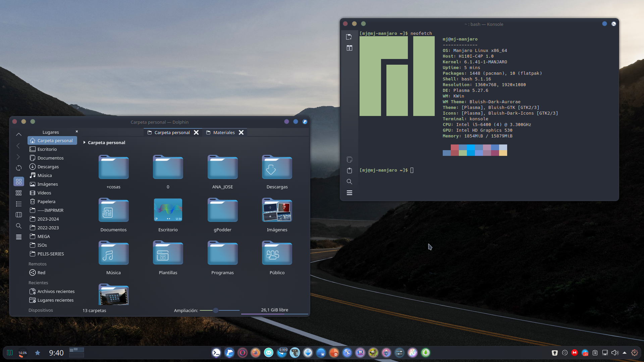Screen dimensions: 644x362
Task: Open the Dolphin search tool
Action: [x=19, y=226]
